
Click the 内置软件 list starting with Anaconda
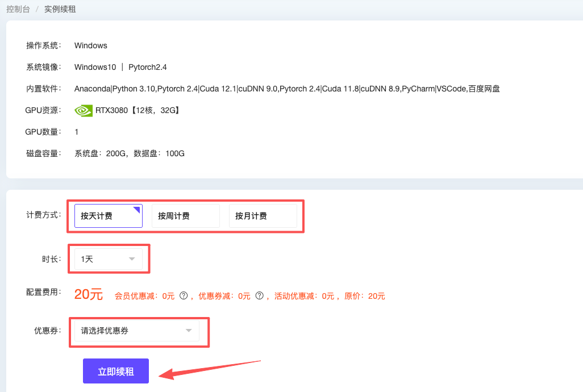pos(287,89)
